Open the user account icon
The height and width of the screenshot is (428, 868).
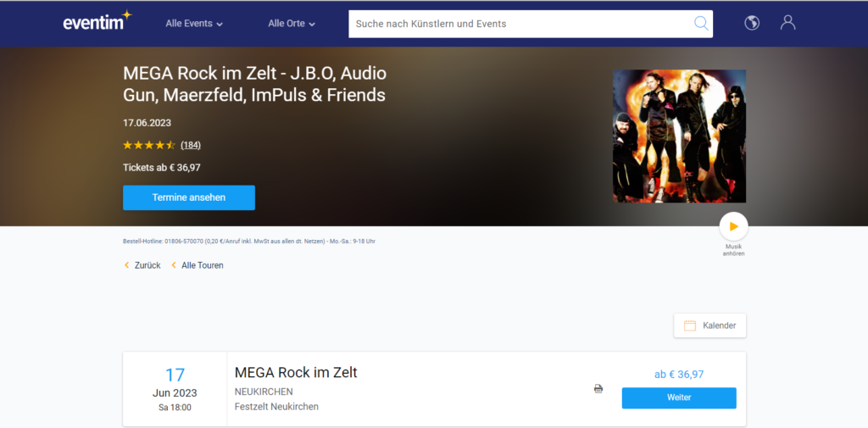click(788, 23)
